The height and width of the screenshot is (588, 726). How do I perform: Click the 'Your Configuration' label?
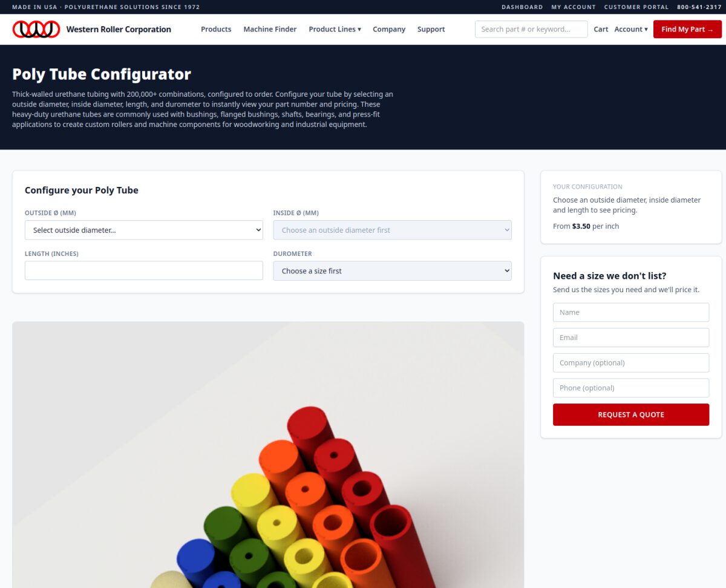(587, 187)
